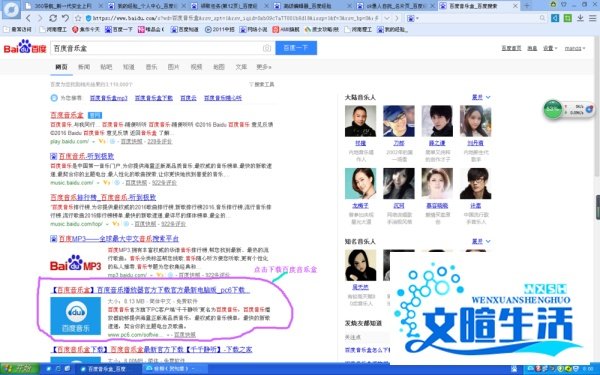
Task: Select the 视频 search category tab
Action: coord(196,67)
